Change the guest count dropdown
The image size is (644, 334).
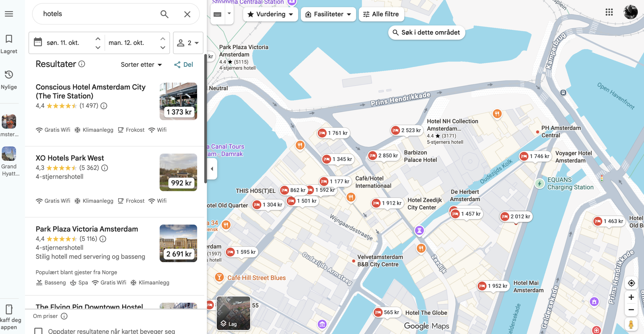click(x=188, y=43)
